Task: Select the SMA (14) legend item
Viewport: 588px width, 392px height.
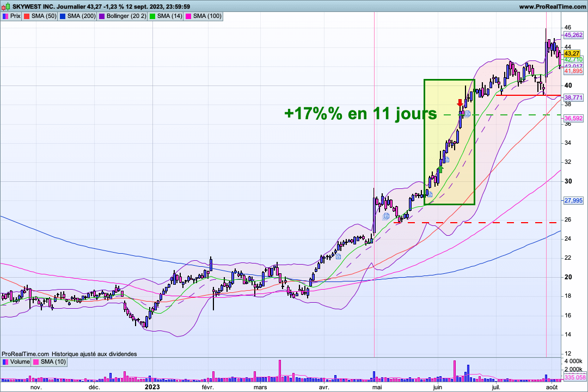Action: pos(166,16)
